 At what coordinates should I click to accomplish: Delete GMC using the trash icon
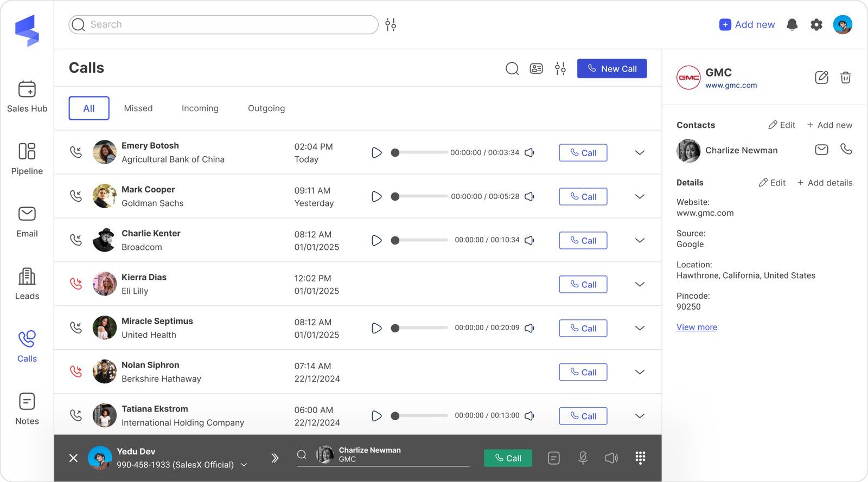[845, 78]
